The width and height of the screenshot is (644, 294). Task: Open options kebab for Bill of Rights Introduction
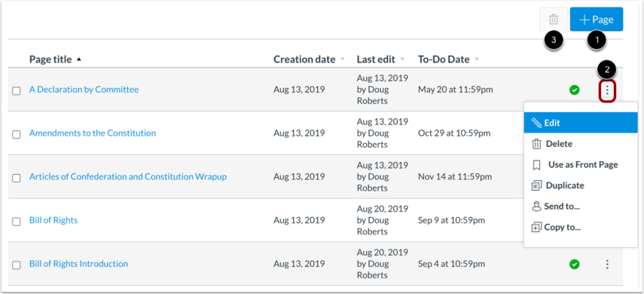tap(607, 264)
